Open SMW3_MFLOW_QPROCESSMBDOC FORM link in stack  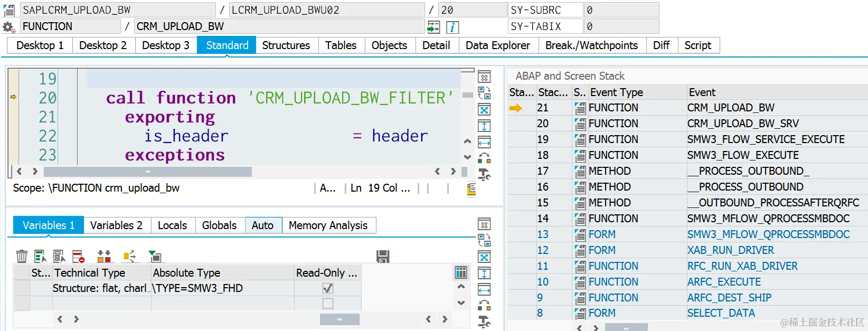(768, 234)
